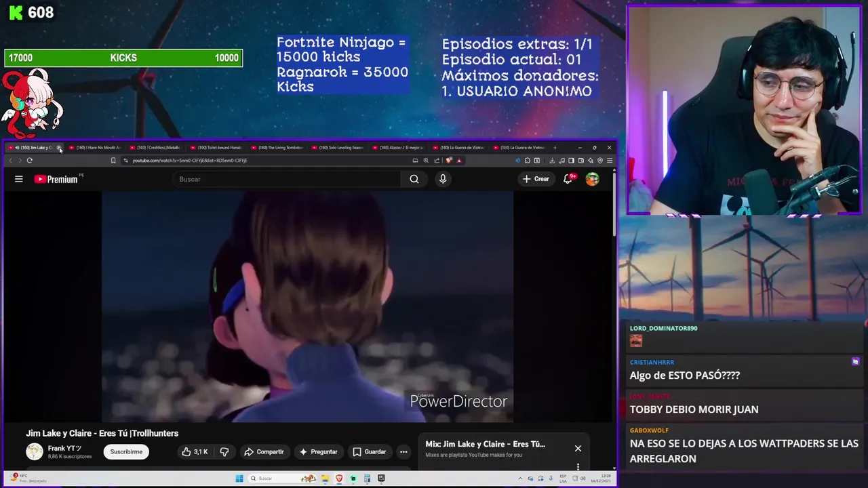868x488 pixels.
Task: Open the Frank YT channel name
Action: click(x=64, y=448)
